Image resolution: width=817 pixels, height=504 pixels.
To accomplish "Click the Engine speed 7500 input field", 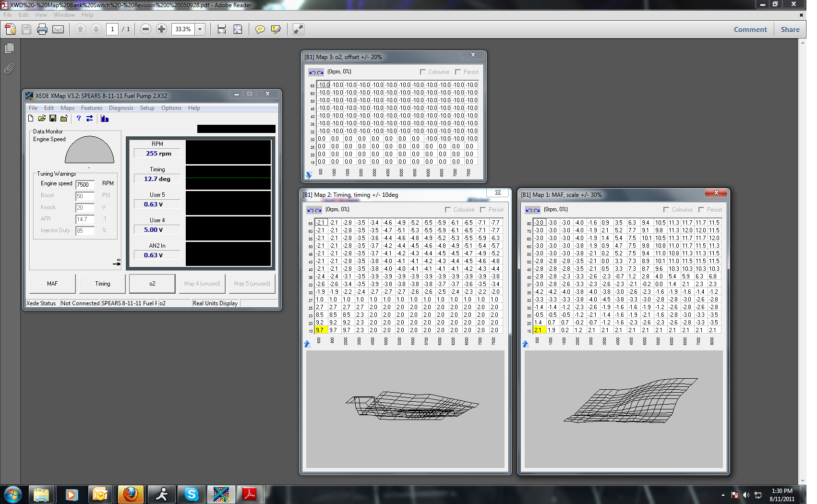I will click(x=84, y=184).
